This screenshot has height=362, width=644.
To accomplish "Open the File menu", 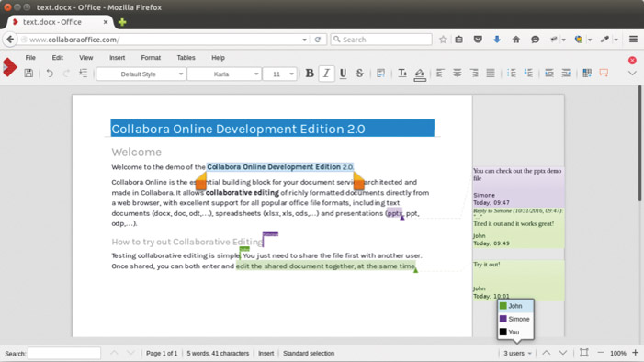I will point(30,58).
